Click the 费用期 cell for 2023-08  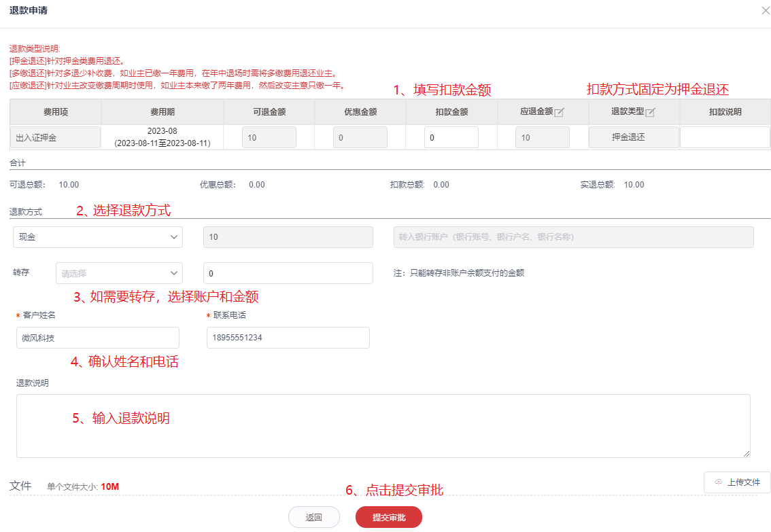pyautogui.click(x=162, y=137)
